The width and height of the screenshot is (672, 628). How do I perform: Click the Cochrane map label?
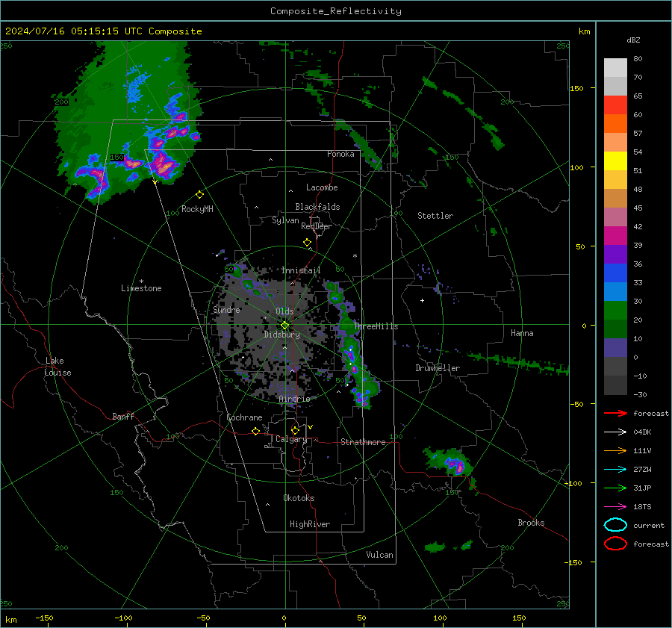tap(244, 417)
